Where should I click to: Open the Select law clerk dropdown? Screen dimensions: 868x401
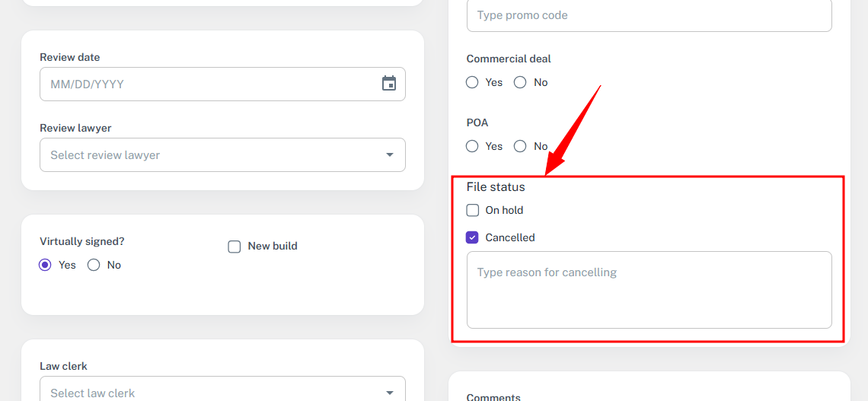222,392
